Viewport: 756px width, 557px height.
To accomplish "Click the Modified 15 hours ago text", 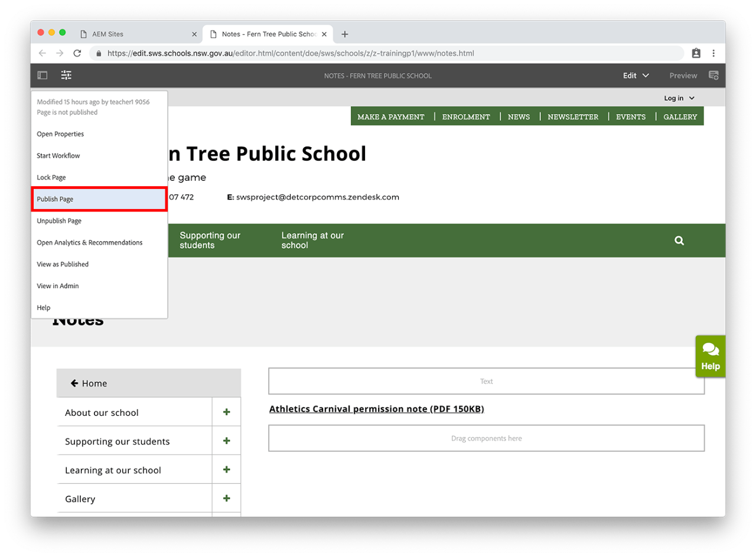I will coord(93,102).
